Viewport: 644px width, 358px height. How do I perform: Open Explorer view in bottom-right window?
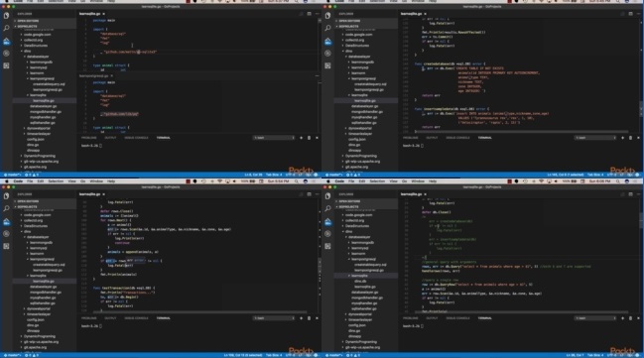pyautogui.click(x=327, y=196)
